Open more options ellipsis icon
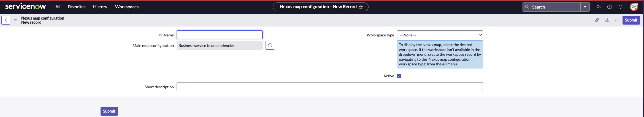 [x=617, y=20]
